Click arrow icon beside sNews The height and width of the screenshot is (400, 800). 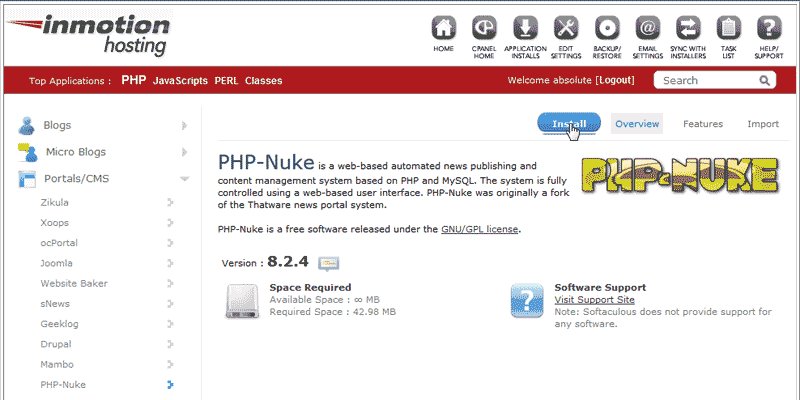tap(170, 304)
